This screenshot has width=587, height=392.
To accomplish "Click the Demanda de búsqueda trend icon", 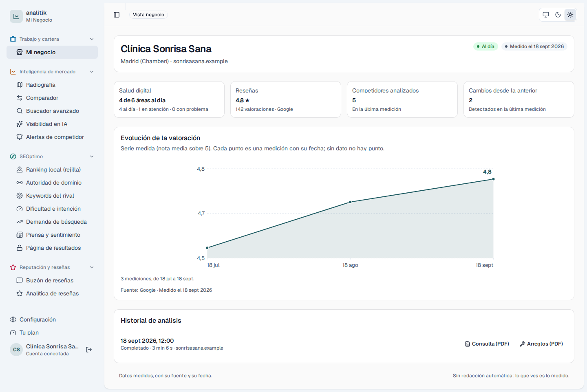I will [x=20, y=222].
